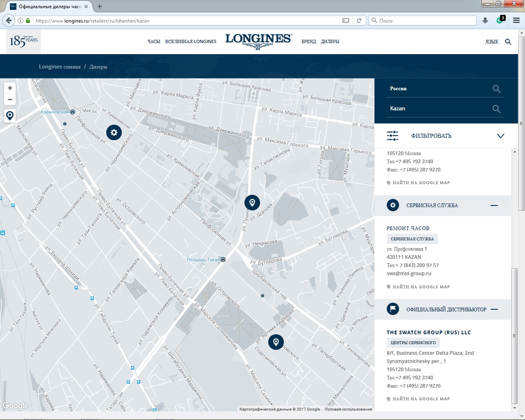Collapse the Официальный дистрибьютор section
This screenshot has height=420, width=525.
pyautogui.click(x=494, y=309)
